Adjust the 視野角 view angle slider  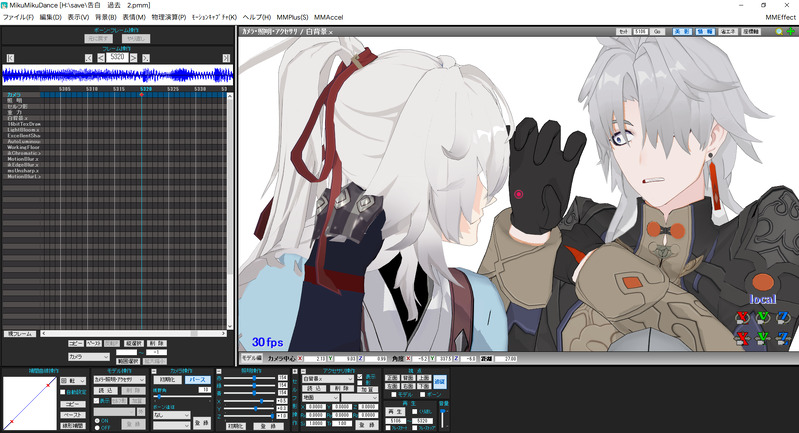181,397
